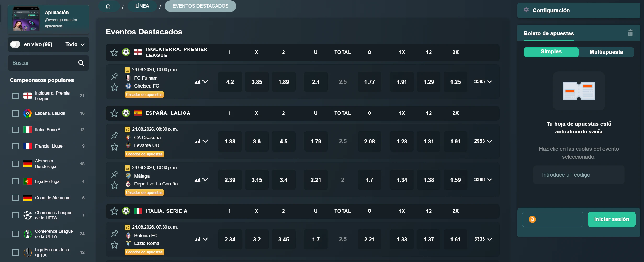Pin the CA Osasuna vs Levante match
This screenshot has height=262, width=644.
click(x=115, y=136)
